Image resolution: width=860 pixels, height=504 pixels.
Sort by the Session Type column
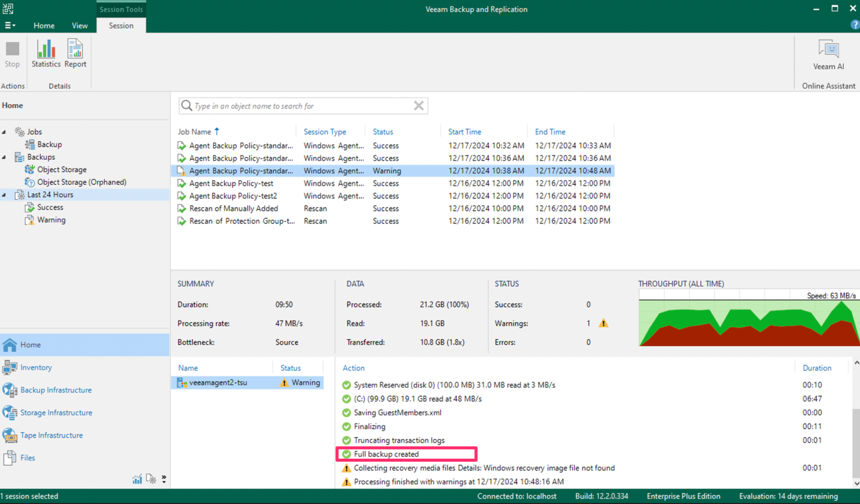pos(325,132)
